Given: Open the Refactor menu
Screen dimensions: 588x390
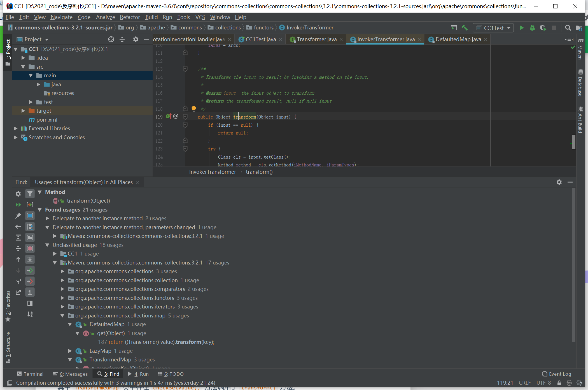Looking at the screenshot, I should 130,17.
